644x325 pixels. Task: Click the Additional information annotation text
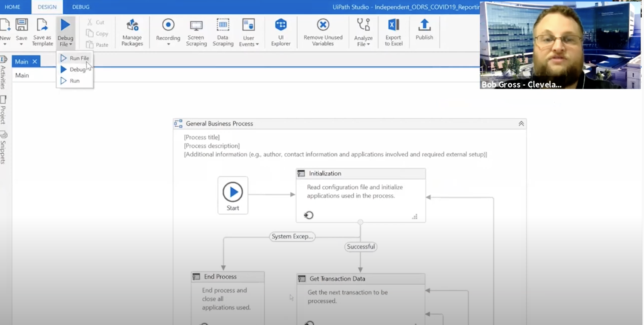tap(336, 154)
